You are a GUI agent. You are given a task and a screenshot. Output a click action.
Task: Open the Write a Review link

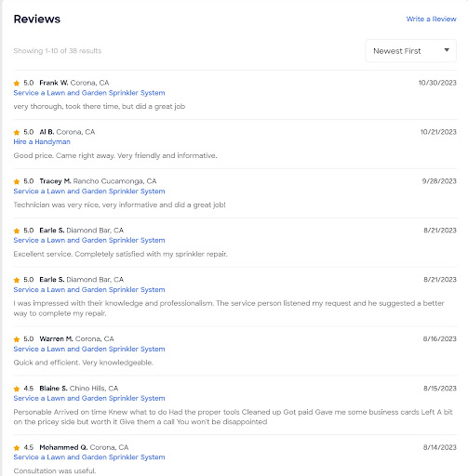click(x=431, y=19)
